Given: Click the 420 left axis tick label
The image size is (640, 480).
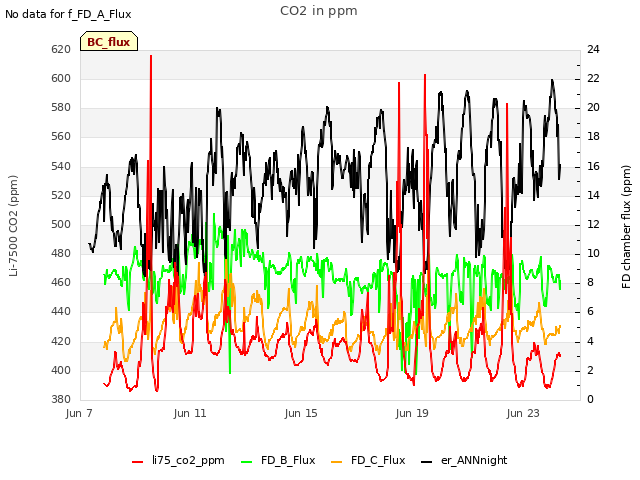Looking at the screenshot, I should [x=61, y=341].
